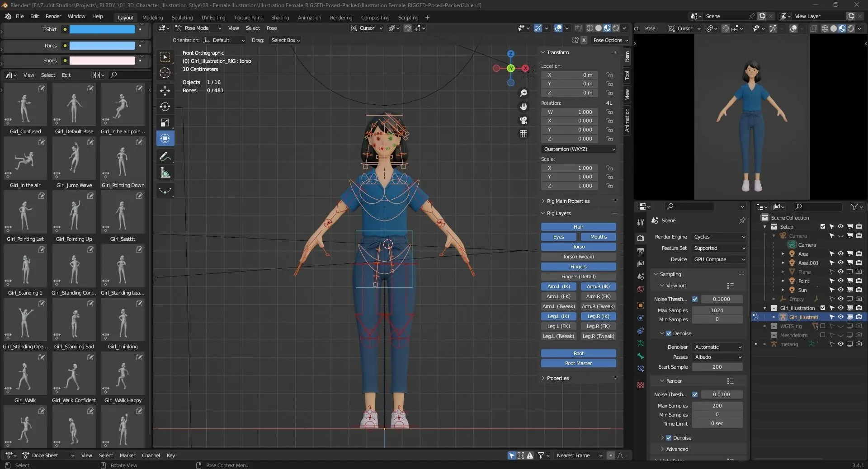This screenshot has height=469, width=868.
Task: Open the Render Engine dropdown showing Cycles
Action: pos(719,236)
